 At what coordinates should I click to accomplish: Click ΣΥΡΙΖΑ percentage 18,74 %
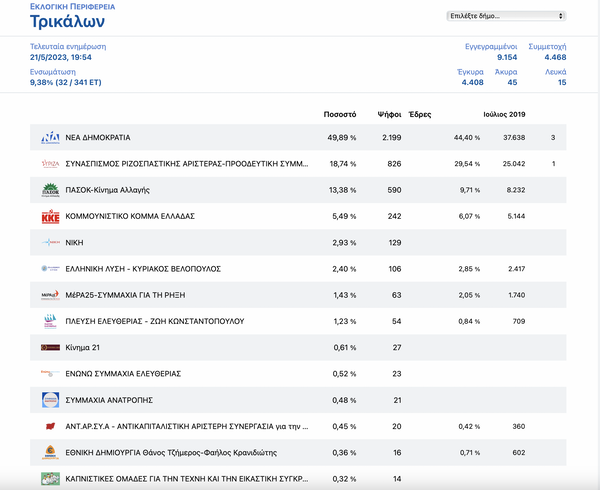pos(343,164)
